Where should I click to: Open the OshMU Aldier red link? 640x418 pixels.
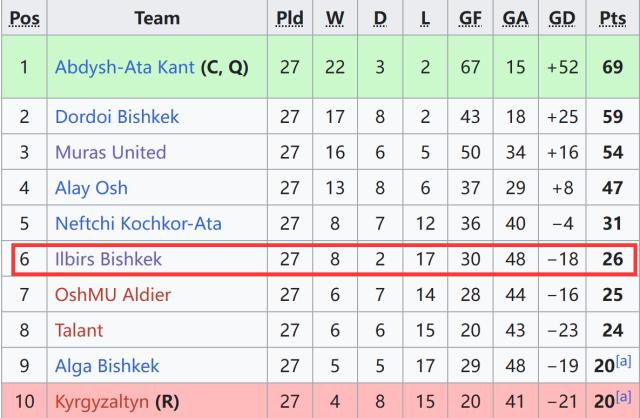pyautogui.click(x=112, y=294)
